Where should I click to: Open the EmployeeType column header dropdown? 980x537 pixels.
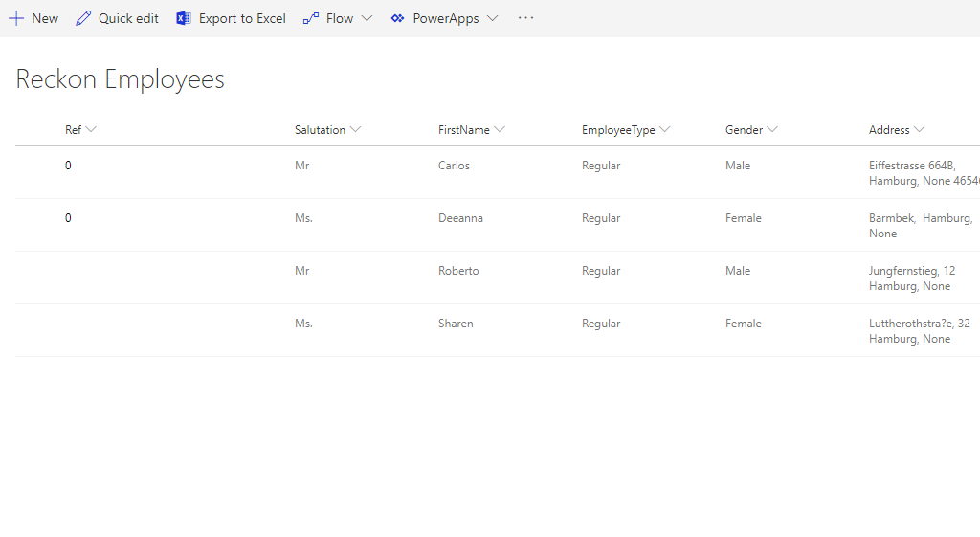tap(664, 130)
